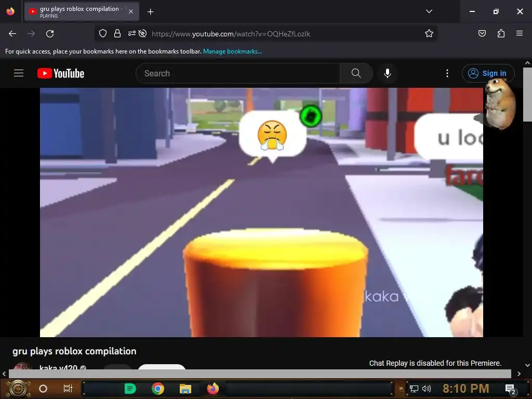Go back to the previous page
Screen dimensions: 532x399
click(12, 34)
